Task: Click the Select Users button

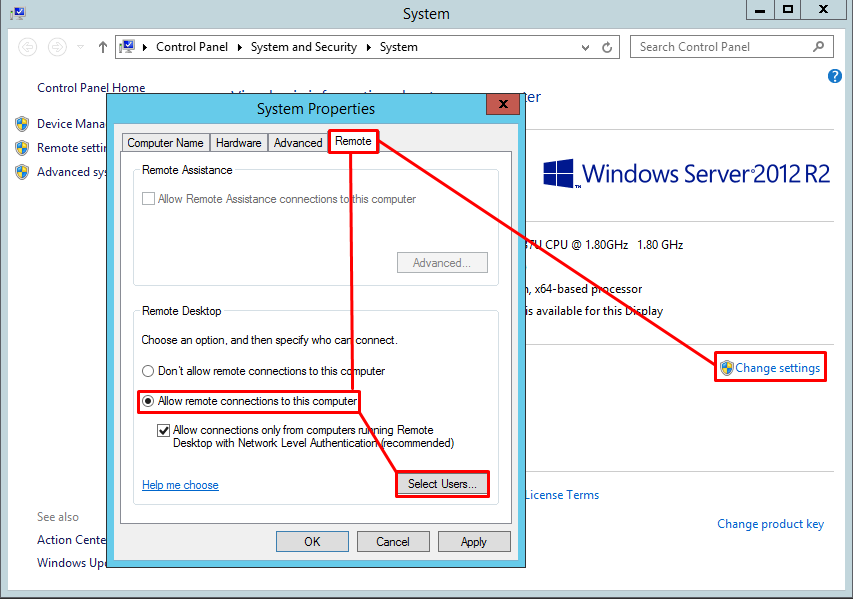Action: (442, 484)
